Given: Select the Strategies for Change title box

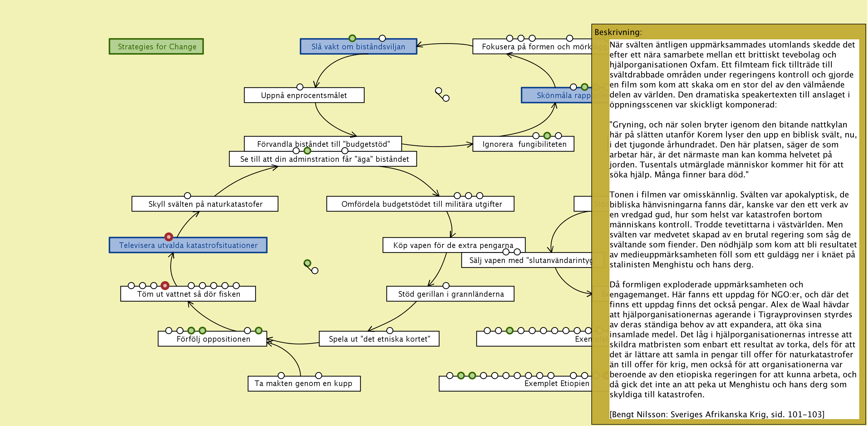Looking at the screenshot, I should click(x=156, y=47).
